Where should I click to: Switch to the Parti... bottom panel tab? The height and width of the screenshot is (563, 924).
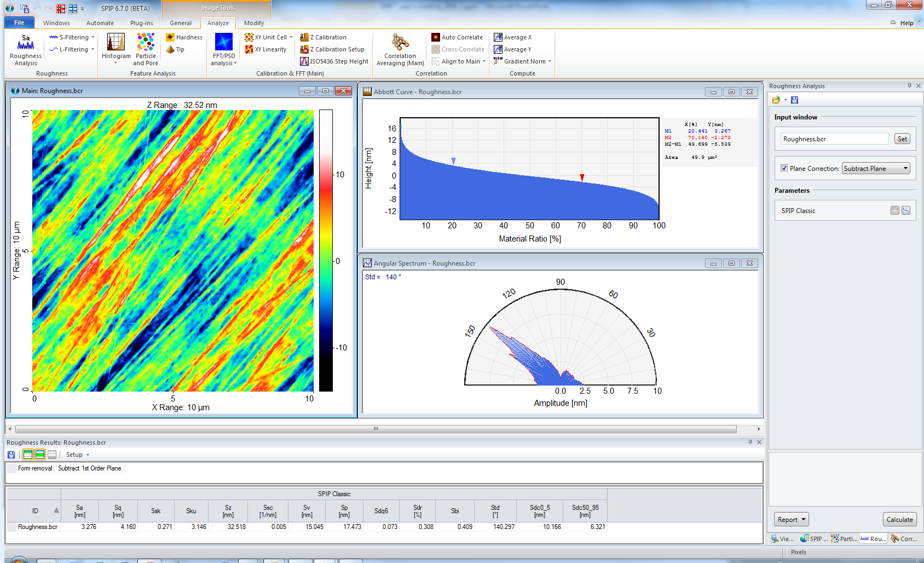[844, 539]
